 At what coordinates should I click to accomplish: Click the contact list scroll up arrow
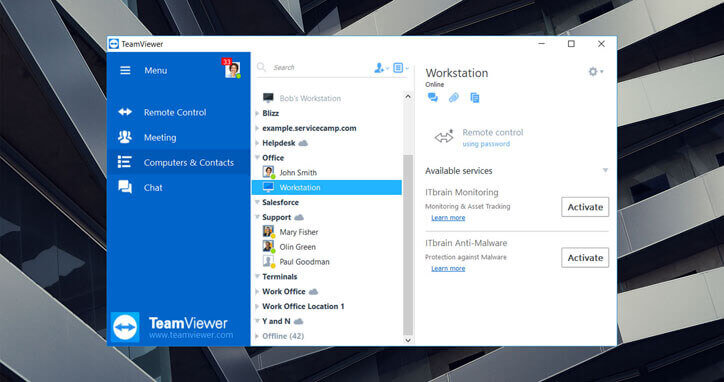pos(408,97)
